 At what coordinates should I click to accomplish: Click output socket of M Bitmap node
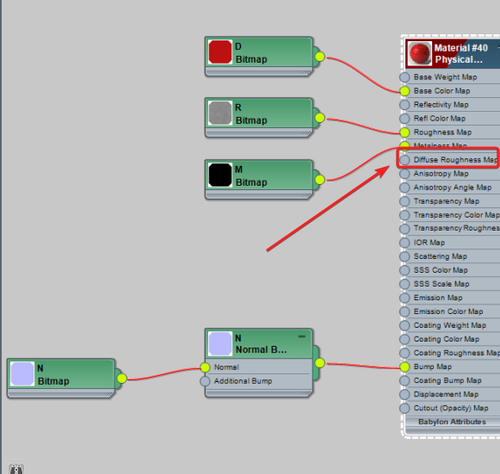(320, 180)
